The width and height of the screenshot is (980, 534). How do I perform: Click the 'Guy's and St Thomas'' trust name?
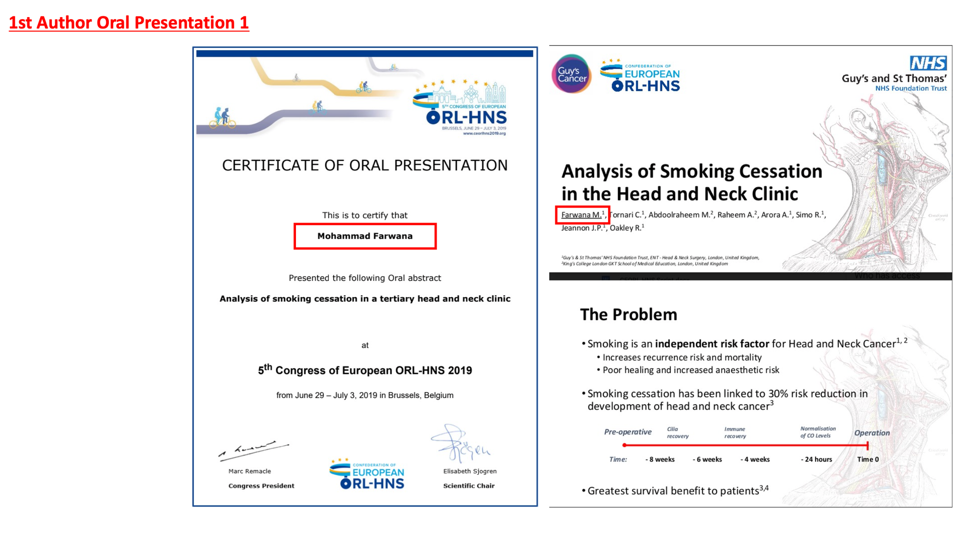click(x=894, y=78)
